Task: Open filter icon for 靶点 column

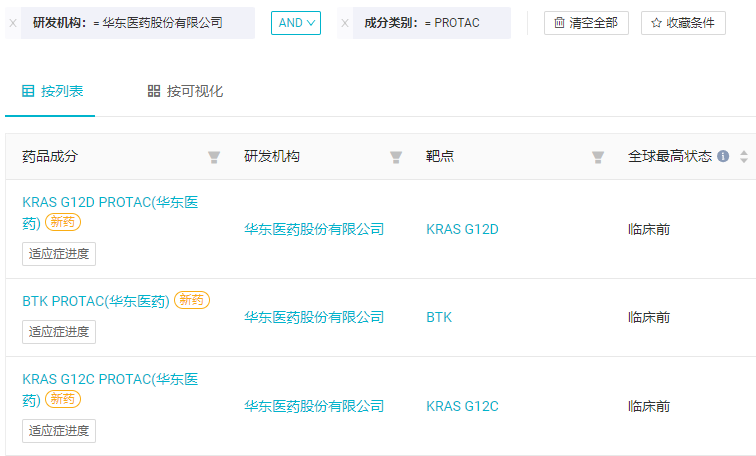Action: click(598, 157)
